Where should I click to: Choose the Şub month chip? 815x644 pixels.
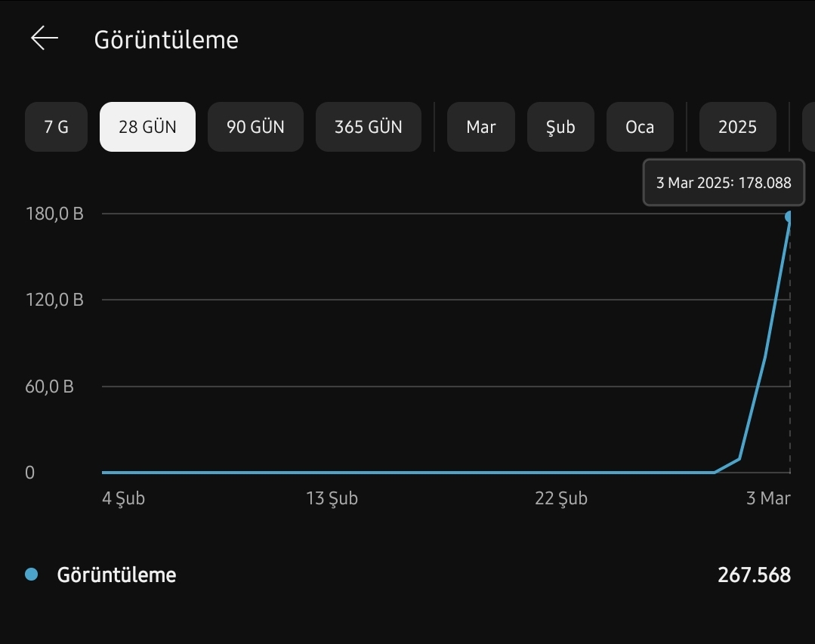[x=561, y=127]
